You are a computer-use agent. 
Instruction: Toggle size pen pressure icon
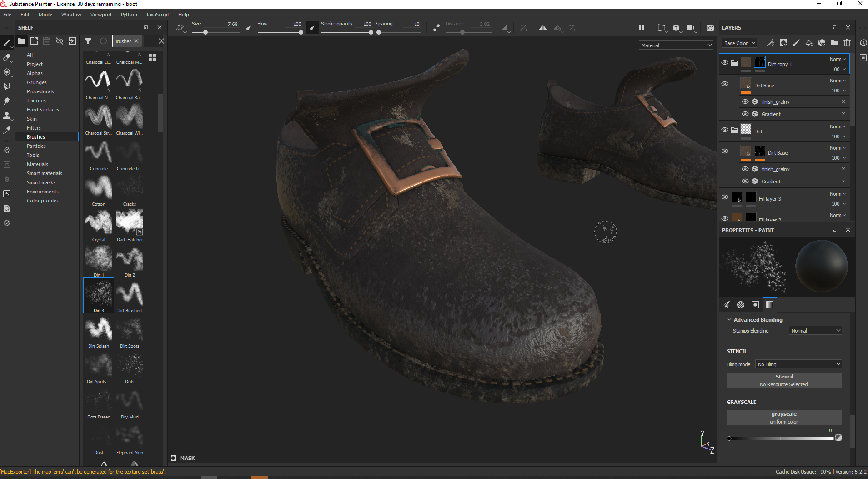(248, 28)
